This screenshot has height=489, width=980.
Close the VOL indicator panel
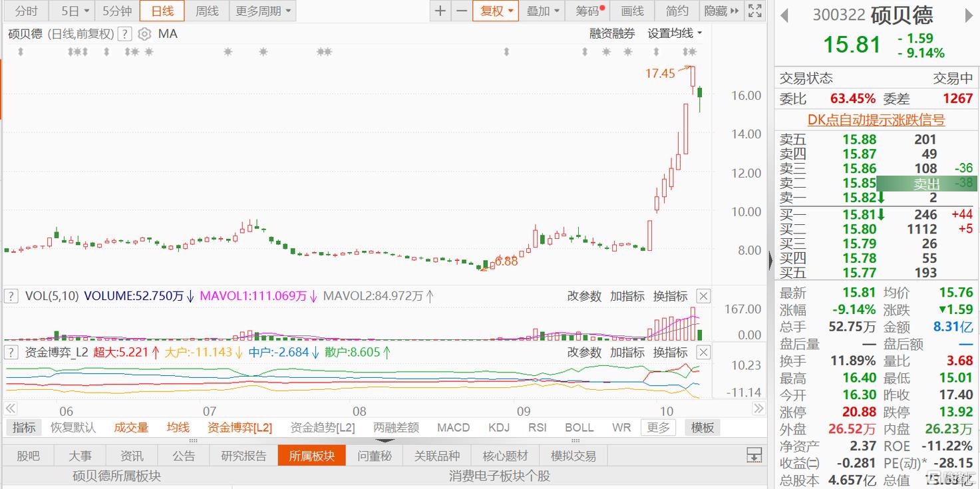click(x=703, y=296)
